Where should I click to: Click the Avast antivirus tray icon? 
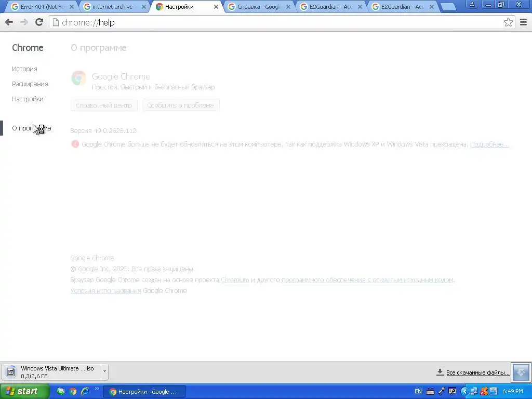pyautogui.click(x=484, y=392)
